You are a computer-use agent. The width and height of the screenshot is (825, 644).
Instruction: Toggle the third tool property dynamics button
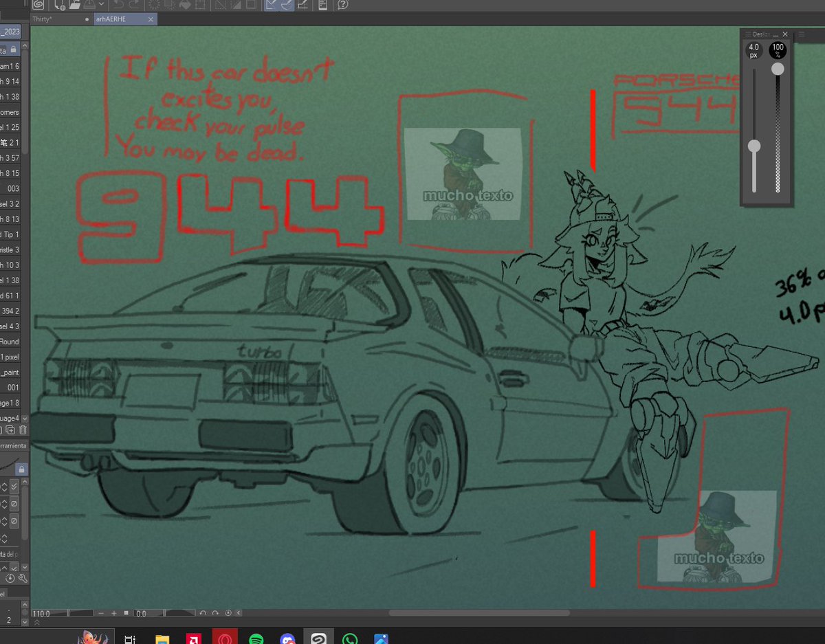pyautogui.click(x=14, y=521)
